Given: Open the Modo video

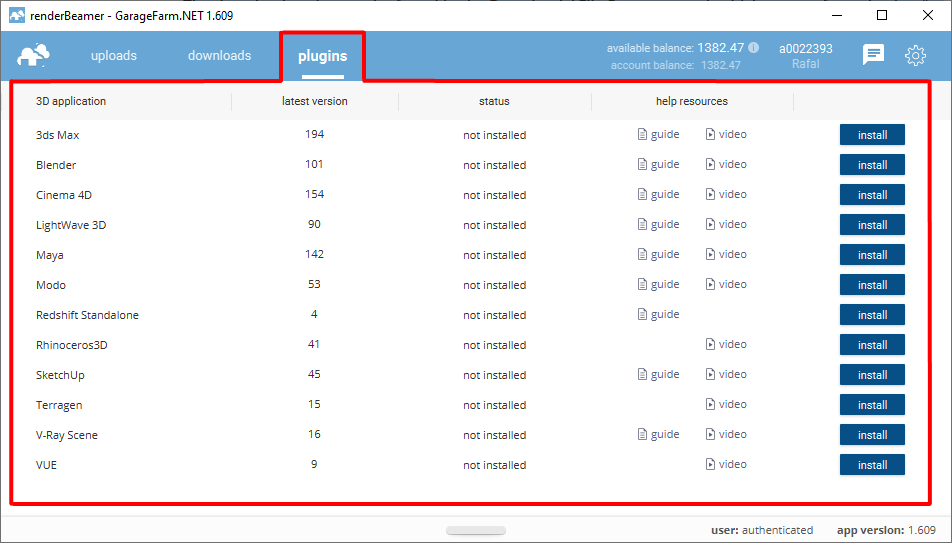Looking at the screenshot, I should pyautogui.click(x=726, y=284).
